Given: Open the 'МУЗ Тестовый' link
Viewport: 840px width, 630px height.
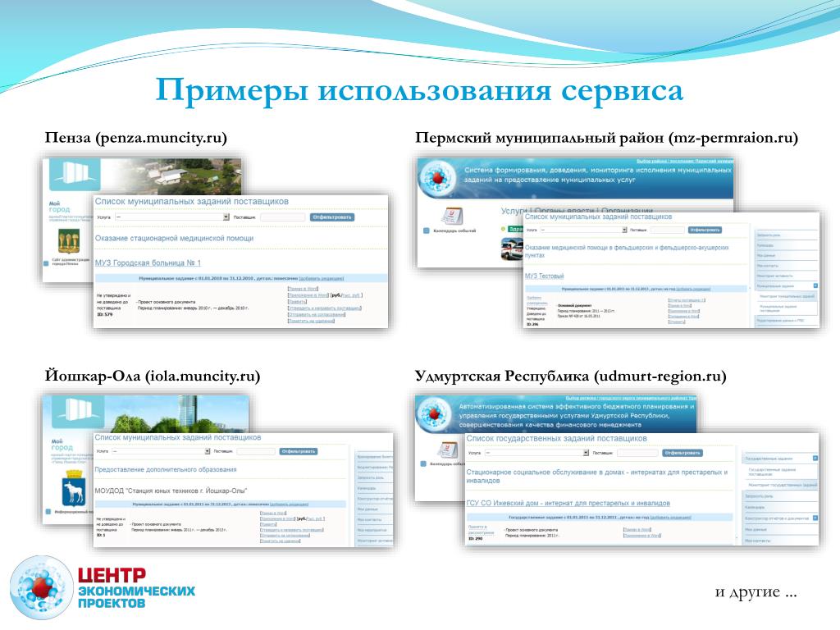Looking at the screenshot, I should (x=545, y=276).
